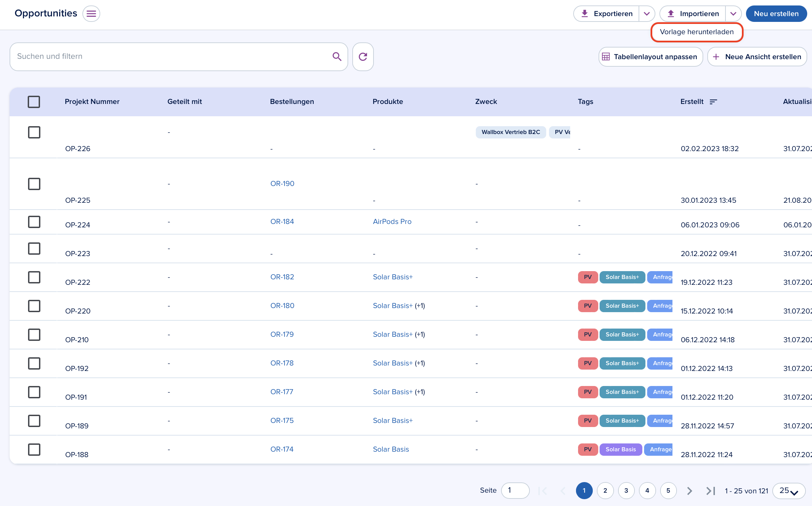Click Neue Ansicht erstellen
Image resolution: width=812 pixels, height=506 pixels.
pos(757,57)
